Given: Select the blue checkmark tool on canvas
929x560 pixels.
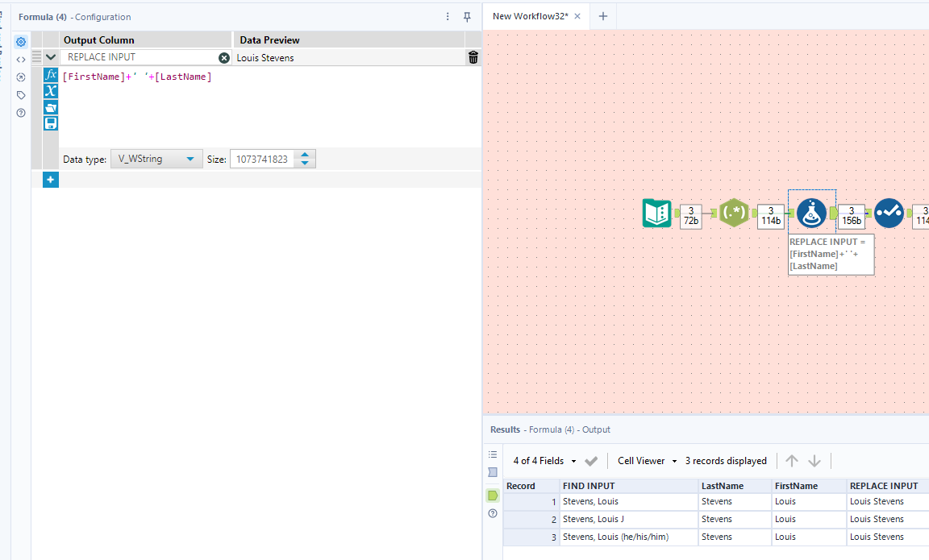Looking at the screenshot, I should [x=889, y=213].
